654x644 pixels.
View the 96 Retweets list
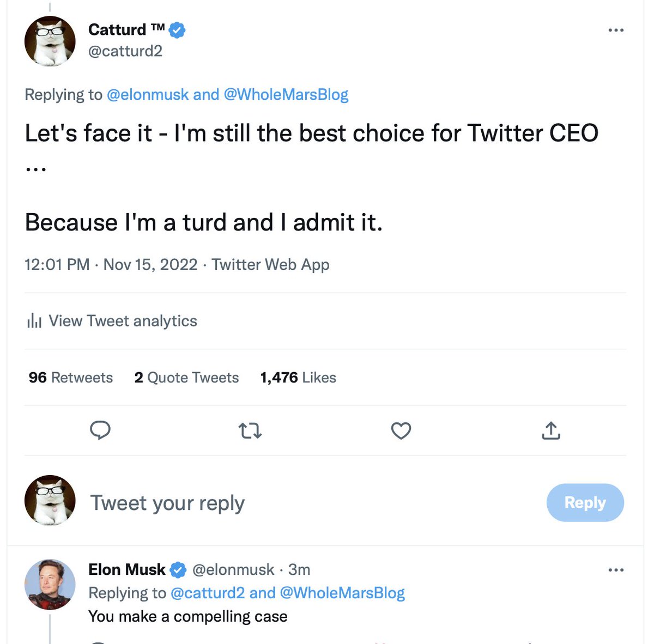71,378
